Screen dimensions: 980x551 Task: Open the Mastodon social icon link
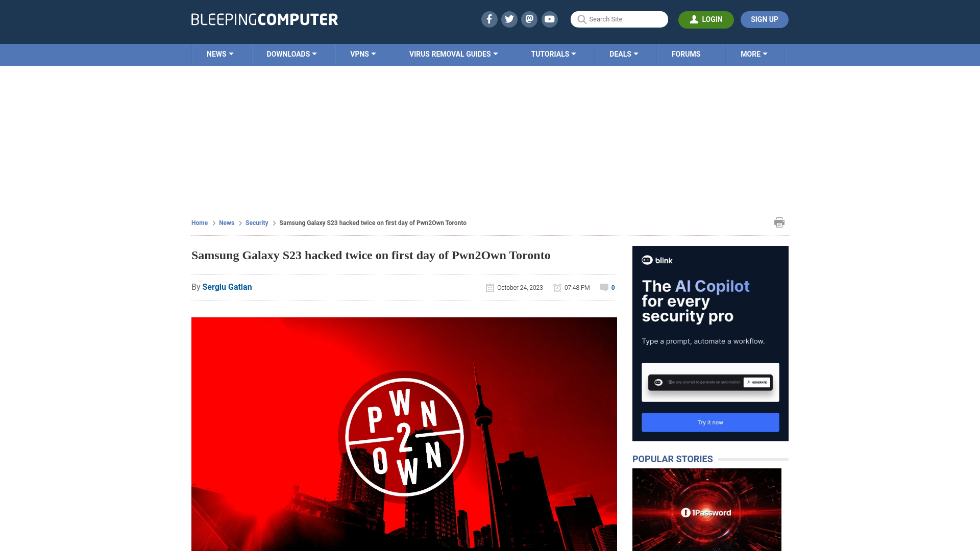pos(530,19)
